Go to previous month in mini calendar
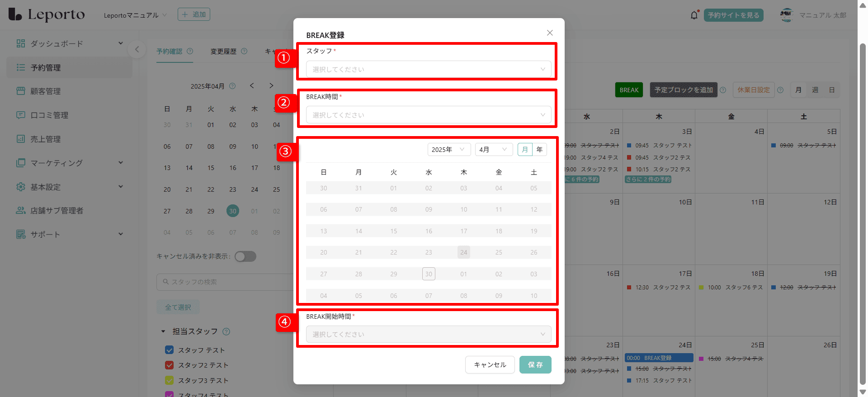This screenshot has height=397, width=868. point(252,85)
